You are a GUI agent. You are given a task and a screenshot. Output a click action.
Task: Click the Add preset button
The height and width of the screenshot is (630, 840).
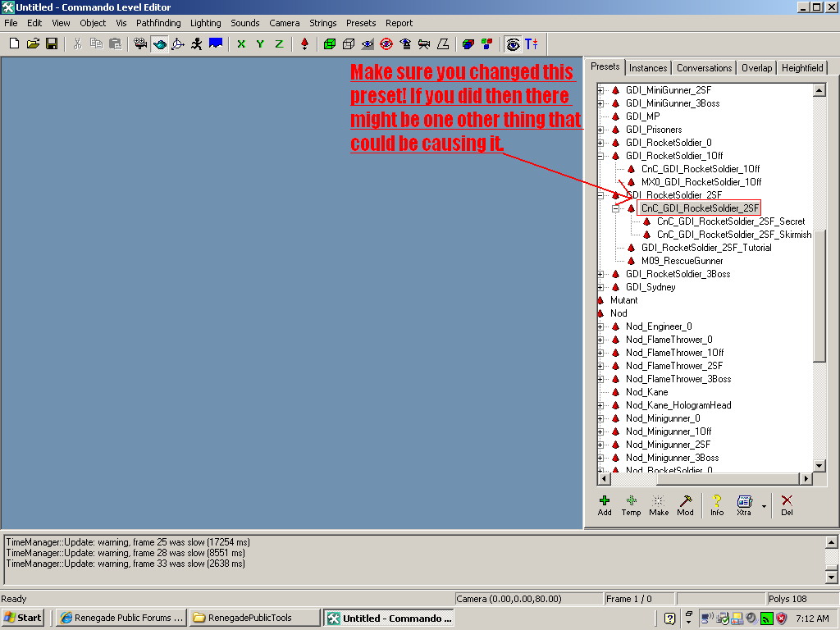click(x=605, y=504)
